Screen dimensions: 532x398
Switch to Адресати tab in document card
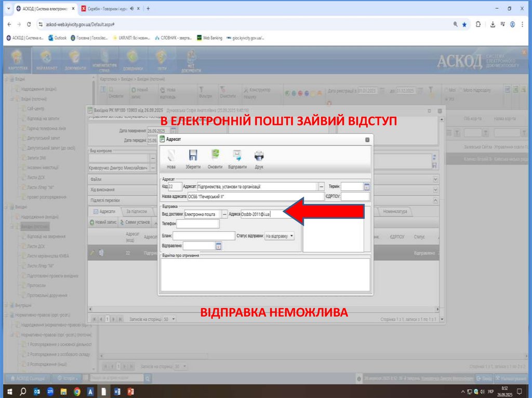click(x=104, y=211)
